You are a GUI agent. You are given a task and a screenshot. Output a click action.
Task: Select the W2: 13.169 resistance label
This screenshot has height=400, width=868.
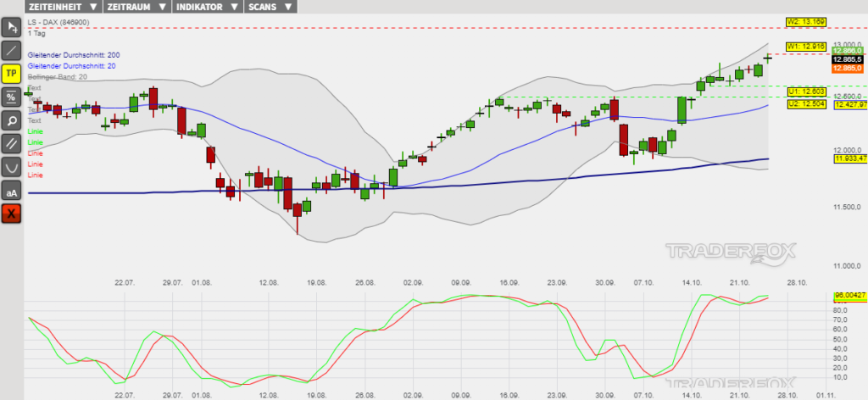tap(805, 21)
